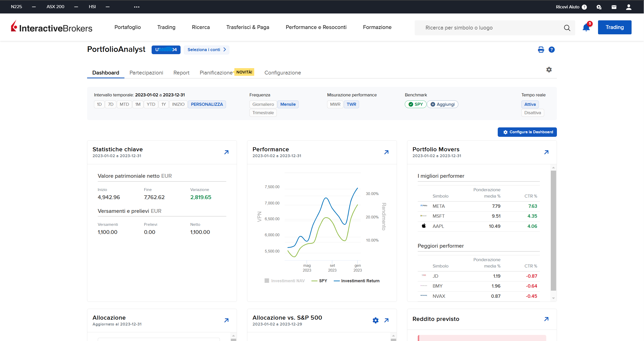This screenshot has width=644, height=341.
Task: Open the notifications bell
Action: point(586,27)
